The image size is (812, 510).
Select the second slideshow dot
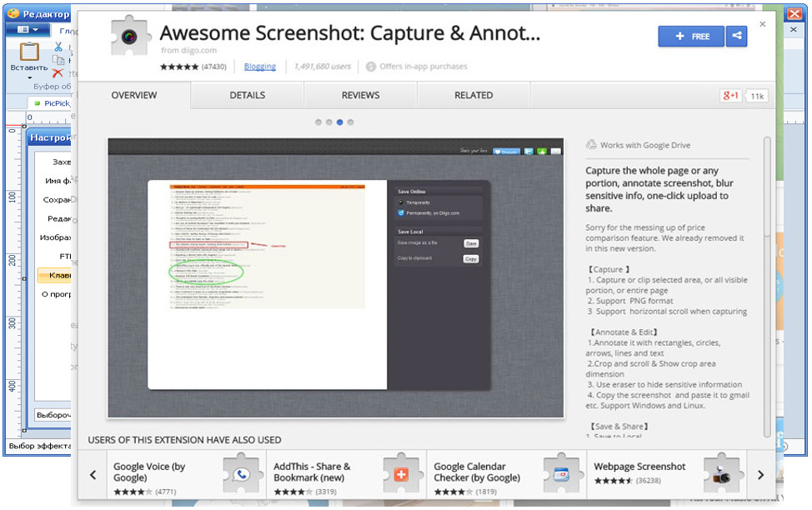point(328,122)
